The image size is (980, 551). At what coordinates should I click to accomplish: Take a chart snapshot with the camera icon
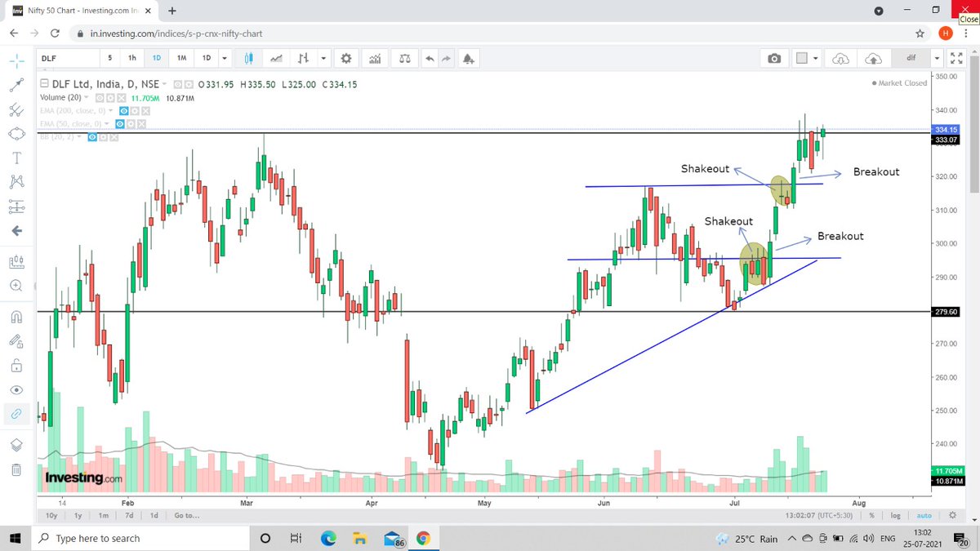pyautogui.click(x=774, y=57)
